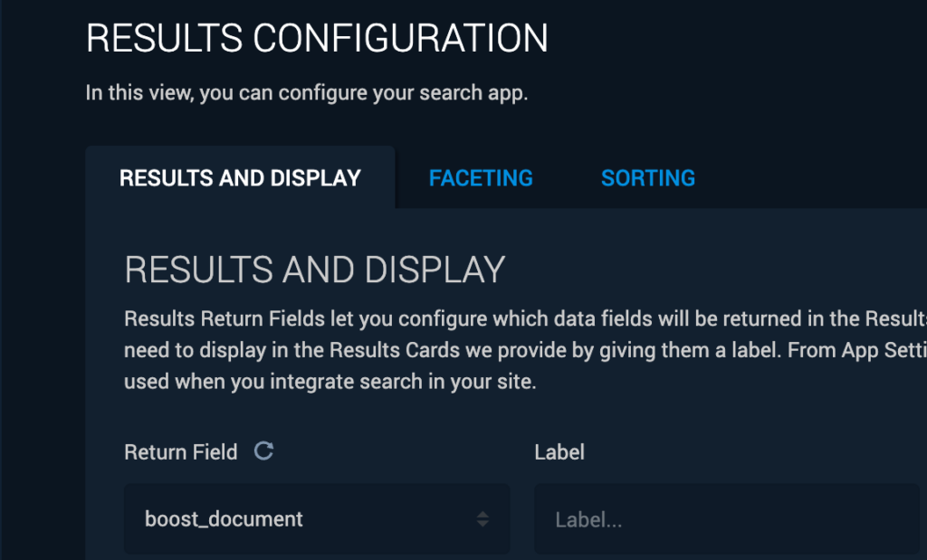Click the "Return Field" column label
The width and height of the screenshot is (927, 560).
click(x=181, y=452)
